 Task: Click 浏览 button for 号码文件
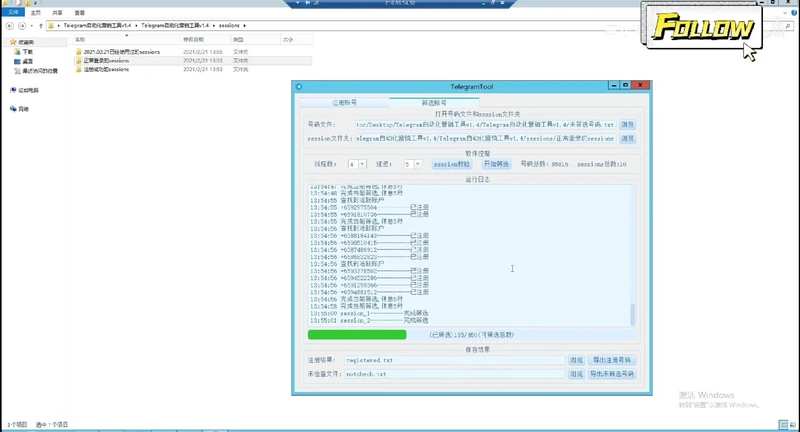[628, 124]
